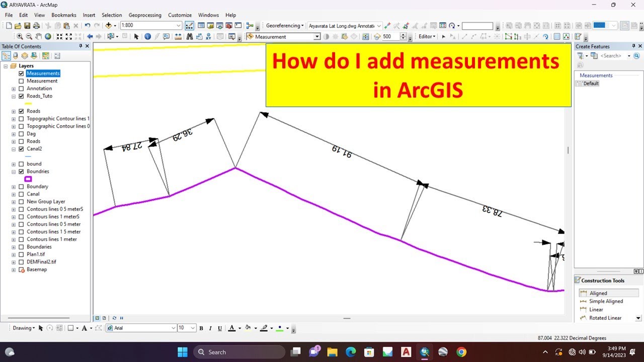Image resolution: width=644 pixels, height=362 pixels.
Task: Toggle Underline text formatting
Action: coord(220,328)
